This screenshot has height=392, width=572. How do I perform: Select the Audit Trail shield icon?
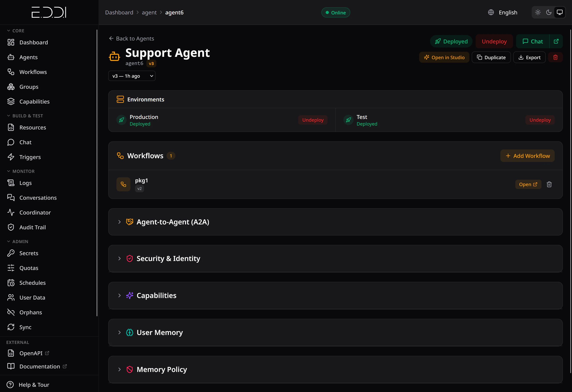11,227
